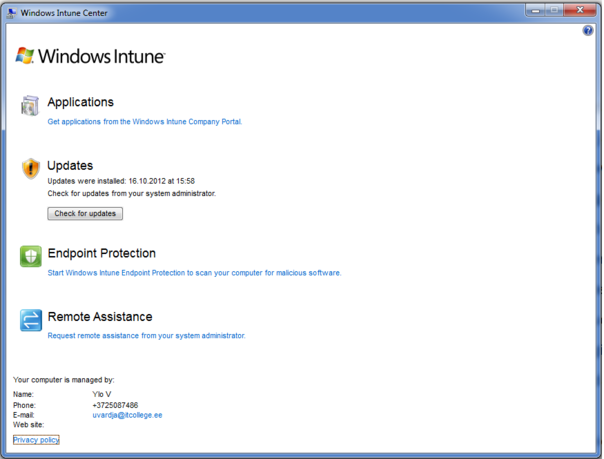
Task: Click the 'Windows Intune Center' title text
Action: [64, 13]
